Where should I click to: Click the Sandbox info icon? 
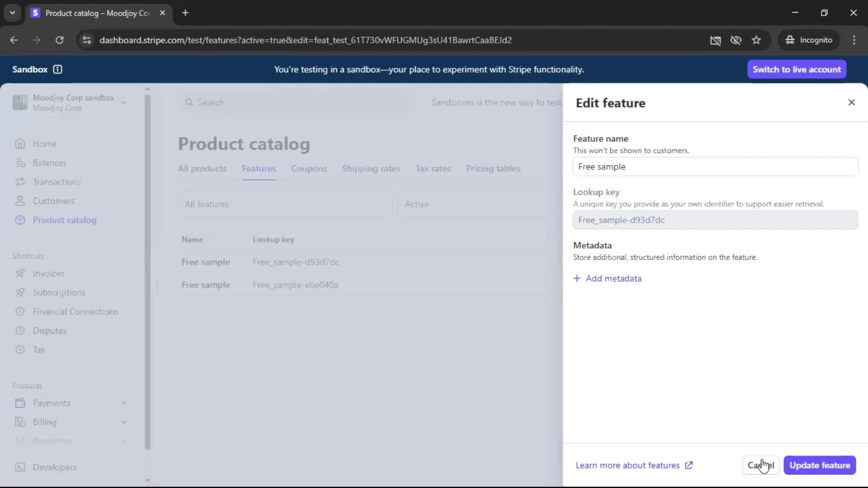click(57, 69)
